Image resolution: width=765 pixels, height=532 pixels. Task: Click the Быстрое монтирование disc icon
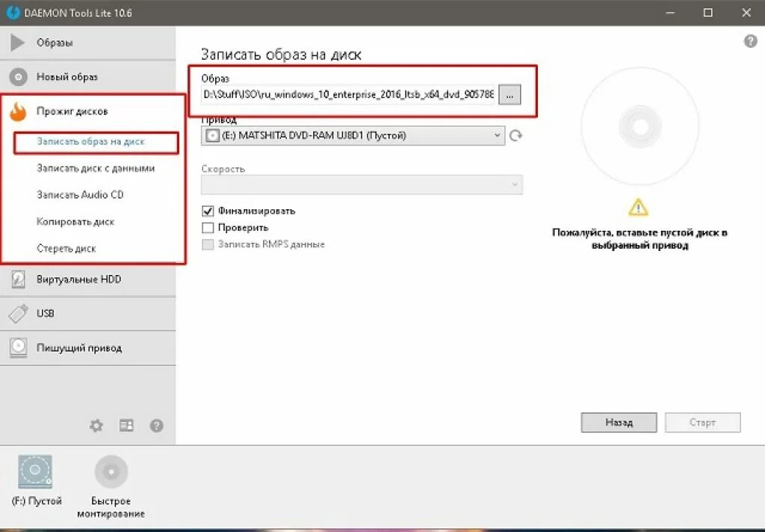(111, 471)
